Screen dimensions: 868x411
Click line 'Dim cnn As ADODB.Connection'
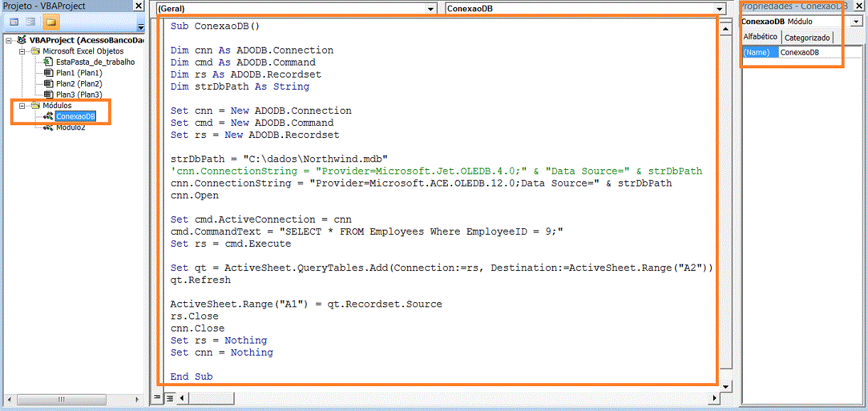point(252,50)
